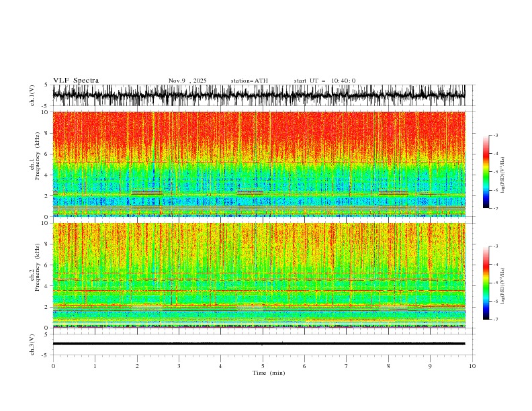Click the "Time (min)" axis title
532x411 pixels.
(269, 373)
